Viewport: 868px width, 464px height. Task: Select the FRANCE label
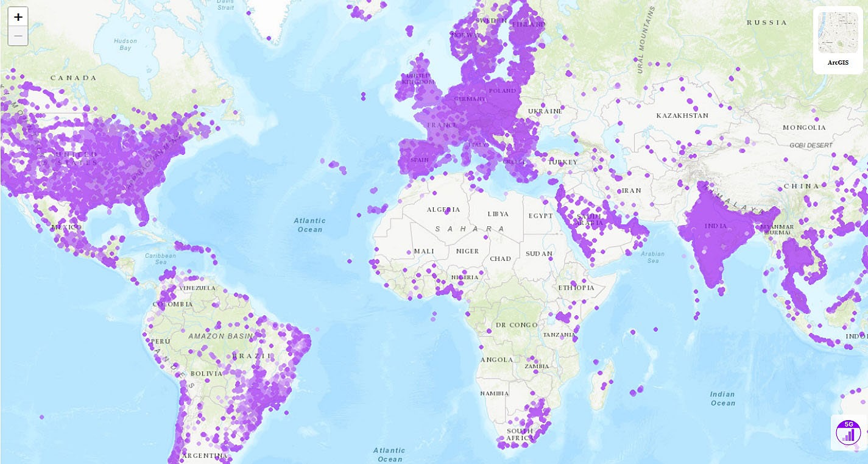(x=442, y=125)
